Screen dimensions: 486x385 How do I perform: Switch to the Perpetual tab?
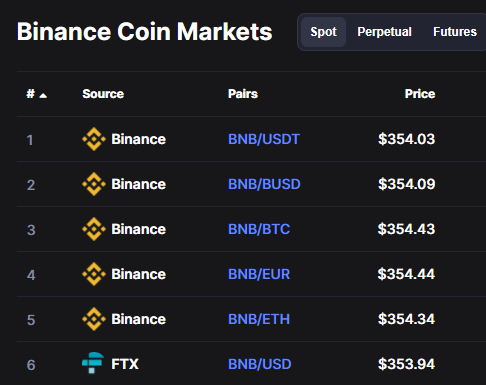pos(384,32)
